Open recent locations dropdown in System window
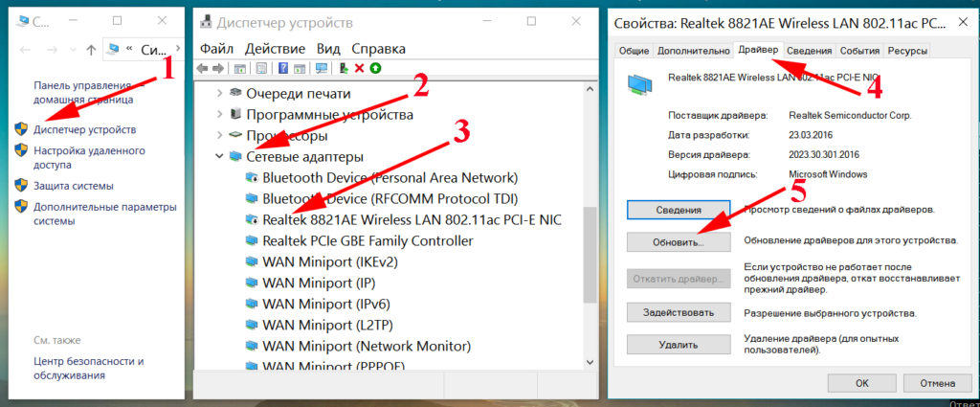980x407 pixels. (73, 50)
